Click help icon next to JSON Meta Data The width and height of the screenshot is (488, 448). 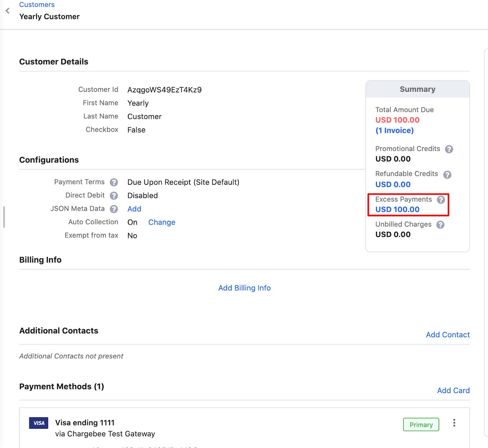pos(114,209)
